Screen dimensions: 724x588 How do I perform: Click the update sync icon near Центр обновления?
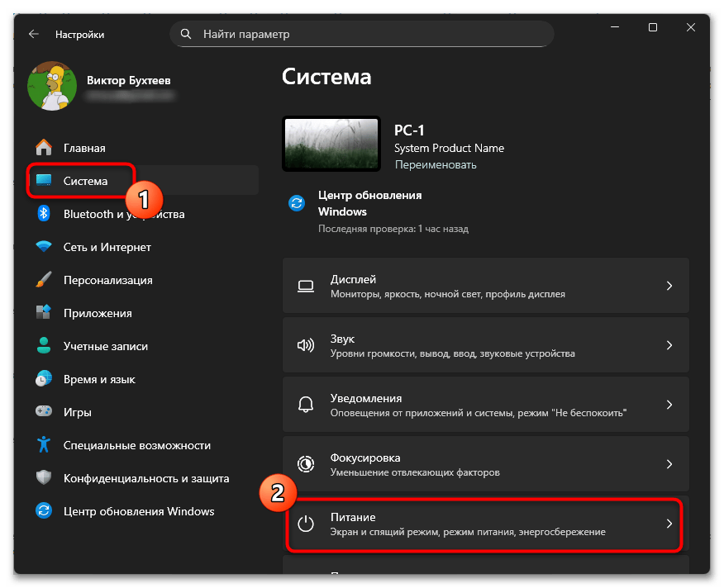(297, 202)
